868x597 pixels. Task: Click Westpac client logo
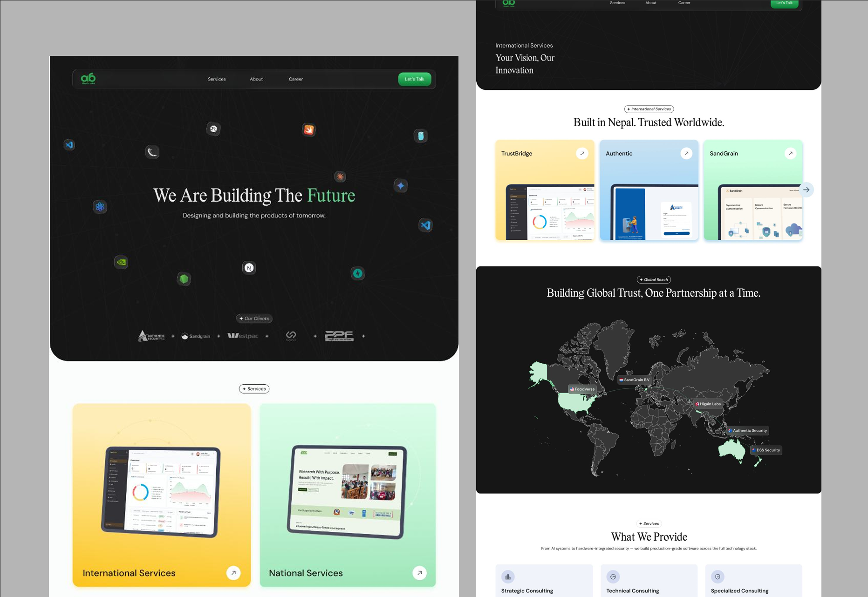point(243,336)
